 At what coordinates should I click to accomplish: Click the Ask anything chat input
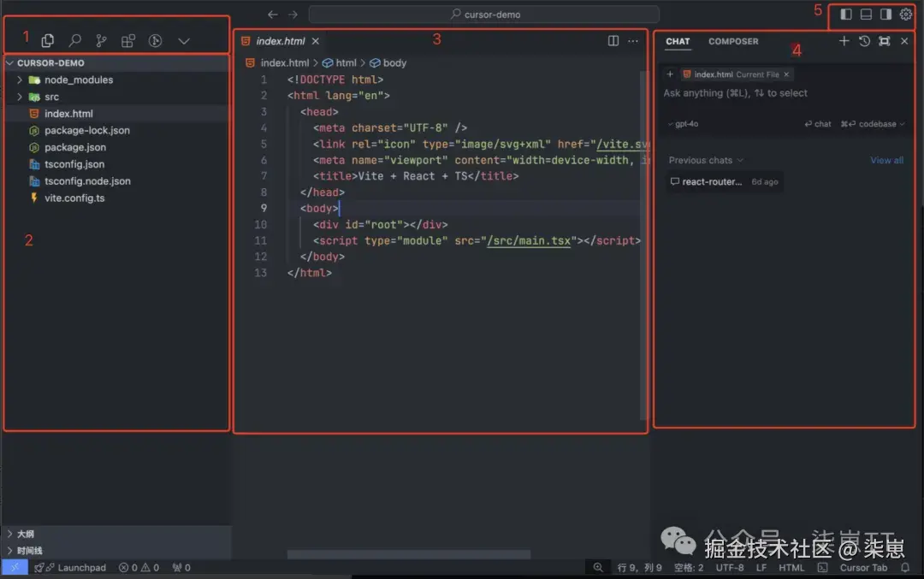coord(784,93)
